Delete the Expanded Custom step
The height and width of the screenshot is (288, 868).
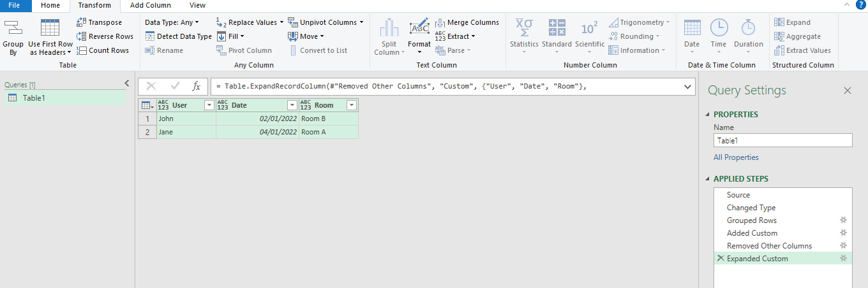(x=721, y=259)
